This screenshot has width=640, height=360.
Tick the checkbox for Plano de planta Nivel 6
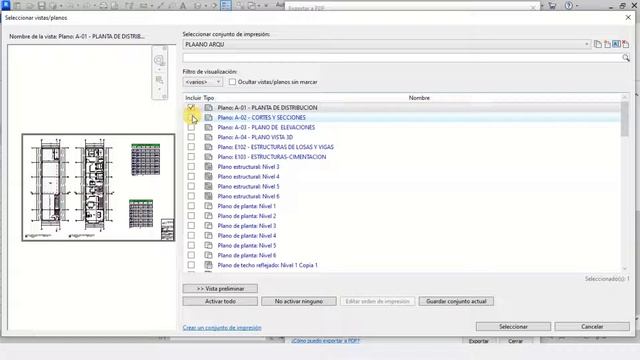[191, 255]
